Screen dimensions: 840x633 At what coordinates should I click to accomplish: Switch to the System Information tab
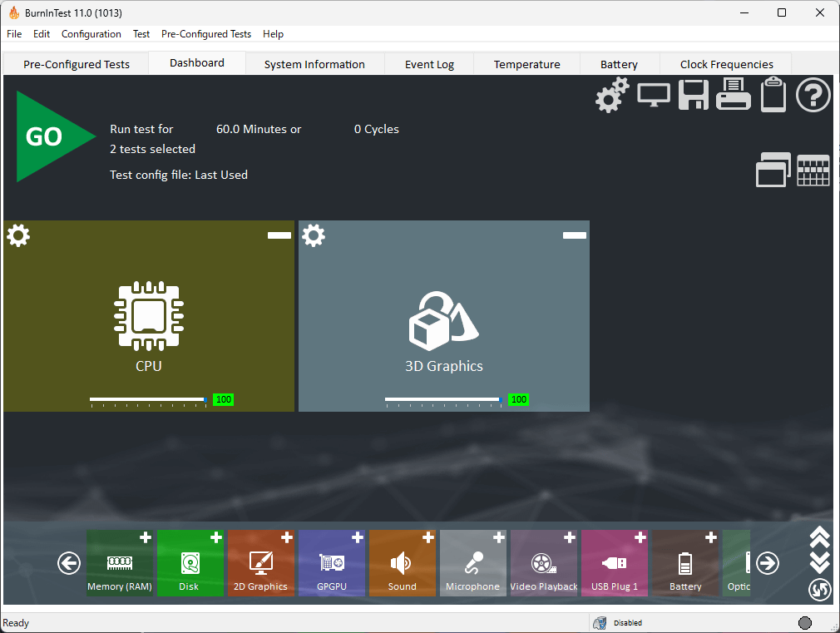tap(314, 64)
